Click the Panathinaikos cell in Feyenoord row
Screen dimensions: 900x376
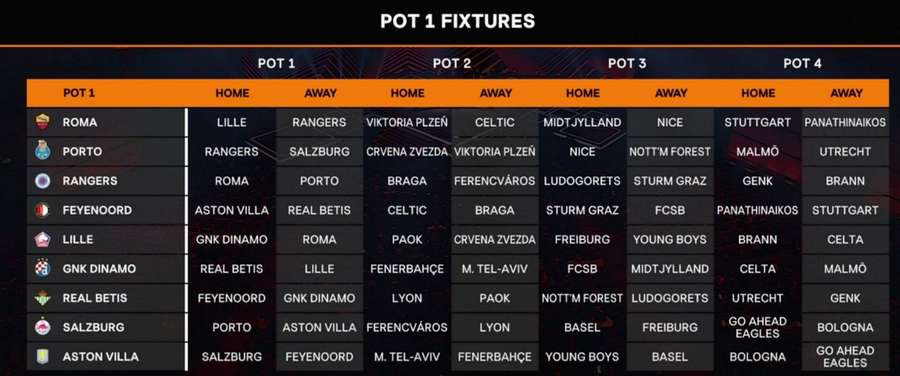(x=758, y=210)
